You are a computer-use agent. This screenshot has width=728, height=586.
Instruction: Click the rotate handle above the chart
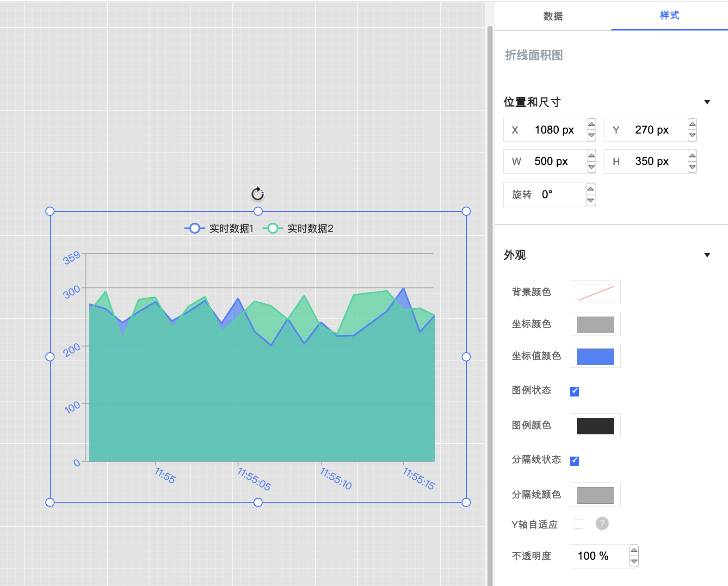point(258,194)
